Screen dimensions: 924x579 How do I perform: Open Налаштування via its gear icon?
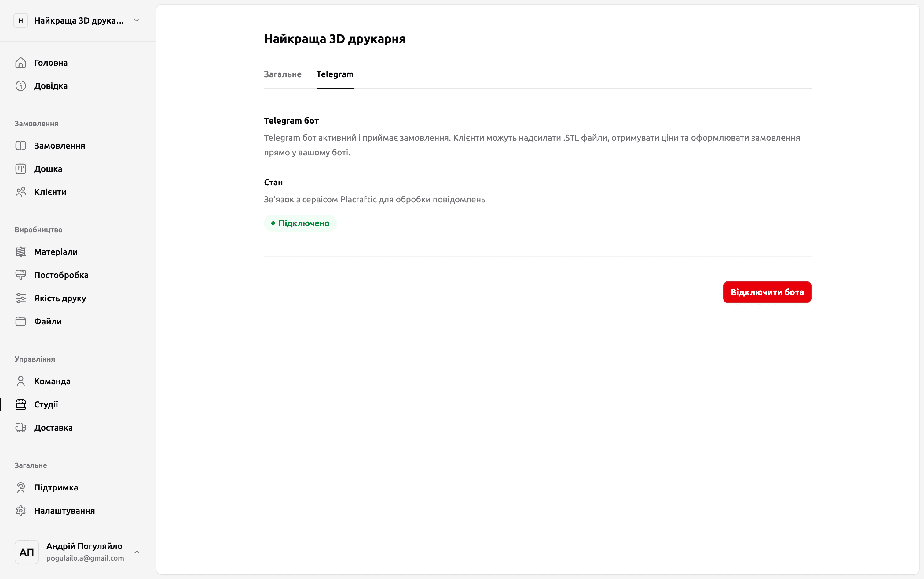(x=21, y=511)
